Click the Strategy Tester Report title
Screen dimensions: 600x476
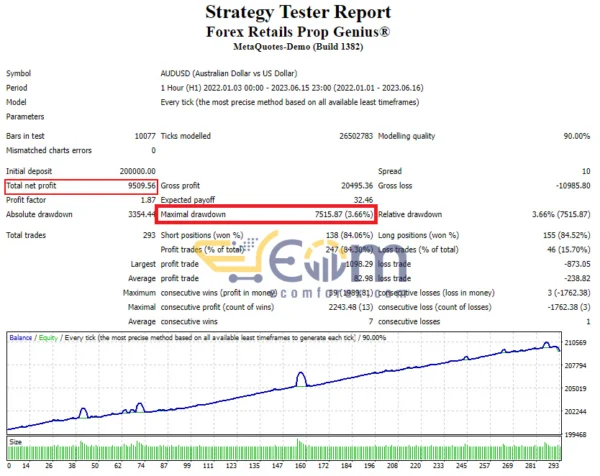click(299, 13)
